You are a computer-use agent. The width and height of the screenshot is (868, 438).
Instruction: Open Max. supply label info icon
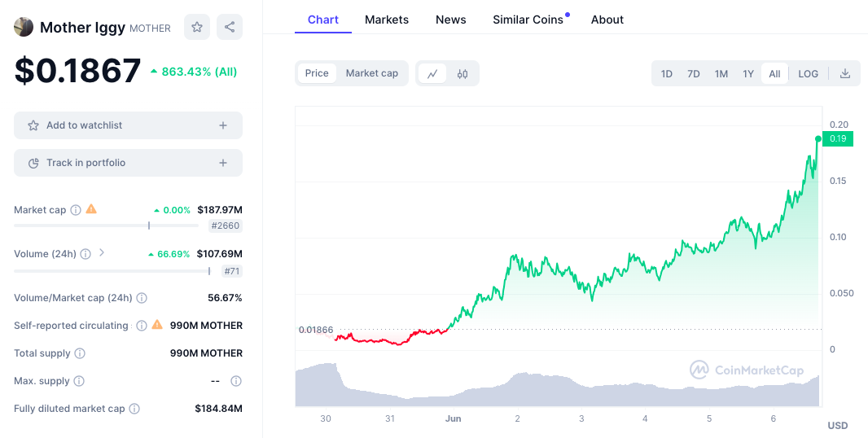click(79, 381)
